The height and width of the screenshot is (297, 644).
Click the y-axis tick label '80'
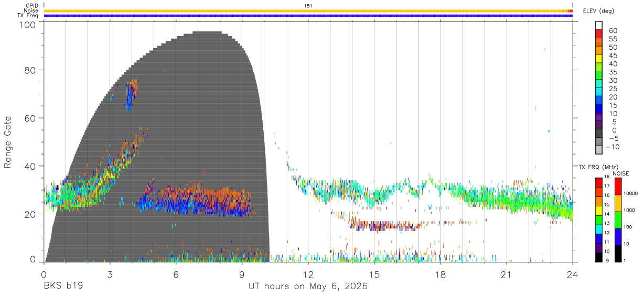click(30, 70)
